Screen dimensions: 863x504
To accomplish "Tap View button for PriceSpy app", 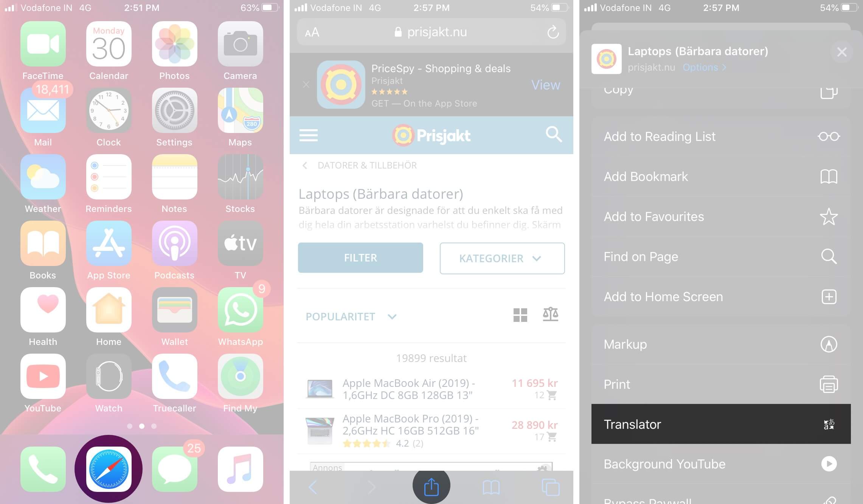I will point(545,85).
